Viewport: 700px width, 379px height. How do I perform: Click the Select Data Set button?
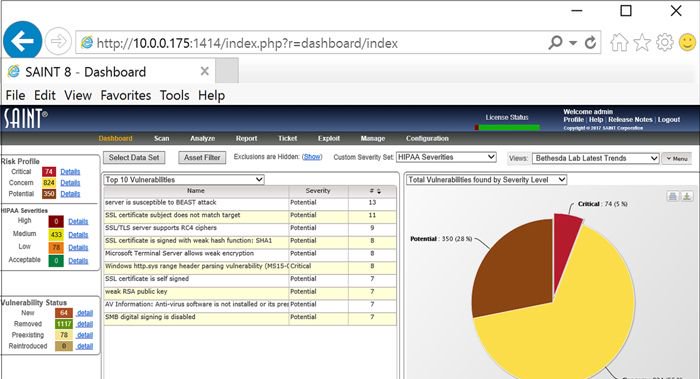point(134,158)
